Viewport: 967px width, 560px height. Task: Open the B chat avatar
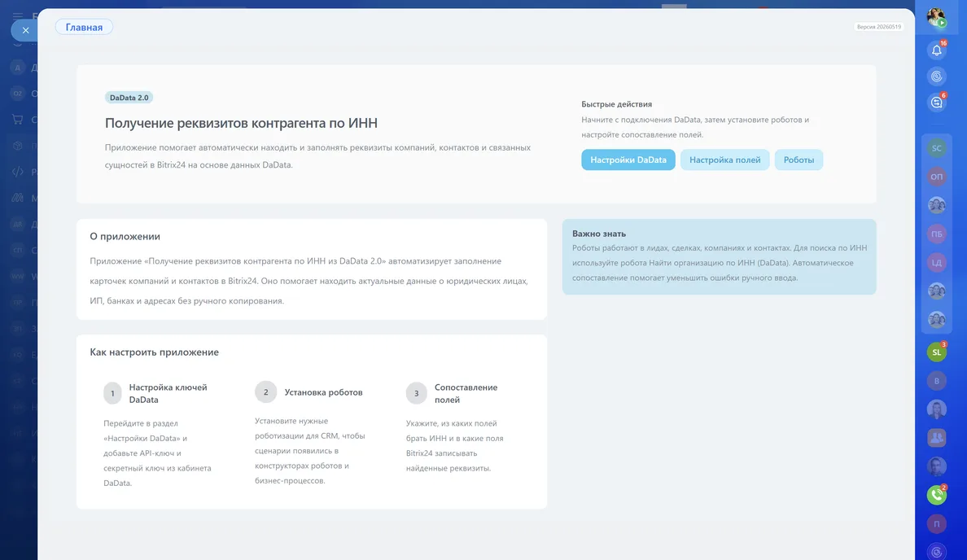click(936, 381)
